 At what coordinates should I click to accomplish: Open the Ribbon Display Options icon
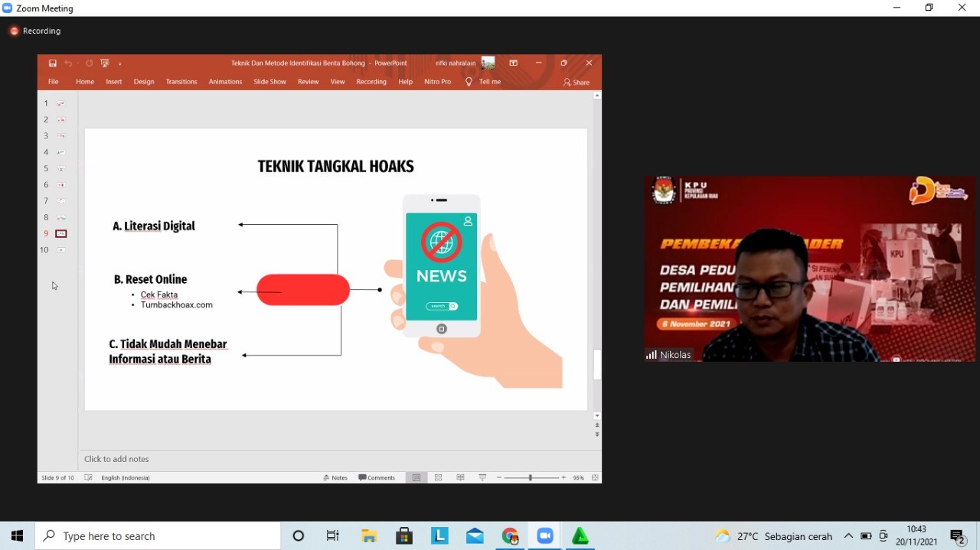tap(514, 63)
